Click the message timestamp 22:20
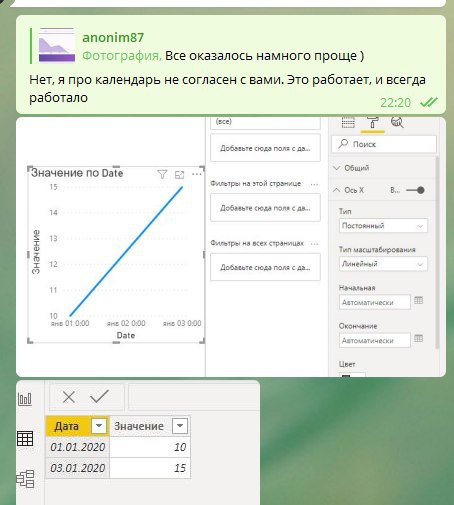454x505 pixels. coord(395,103)
